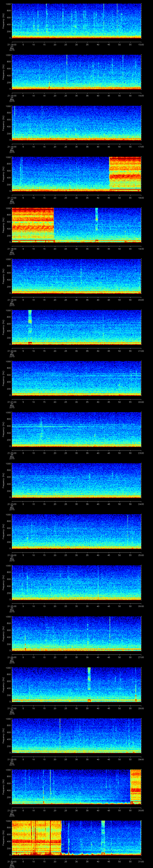Click the 21:26:00 start time label
This screenshot has width=153, height=868.
pyautogui.click(x=12, y=657)
